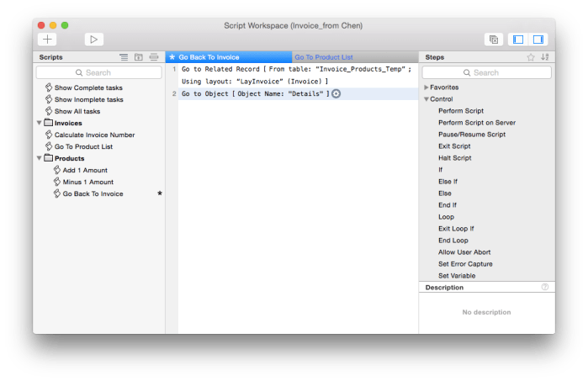Click the help icon in Description panel
Image resolution: width=588 pixels, height=381 pixels.
pyautogui.click(x=545, y=287)
